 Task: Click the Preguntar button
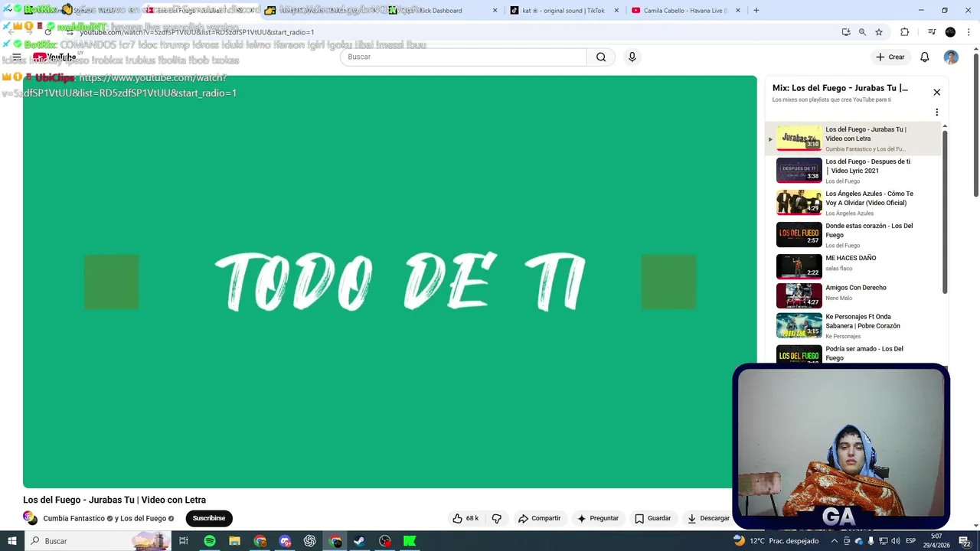pos(597,518)
